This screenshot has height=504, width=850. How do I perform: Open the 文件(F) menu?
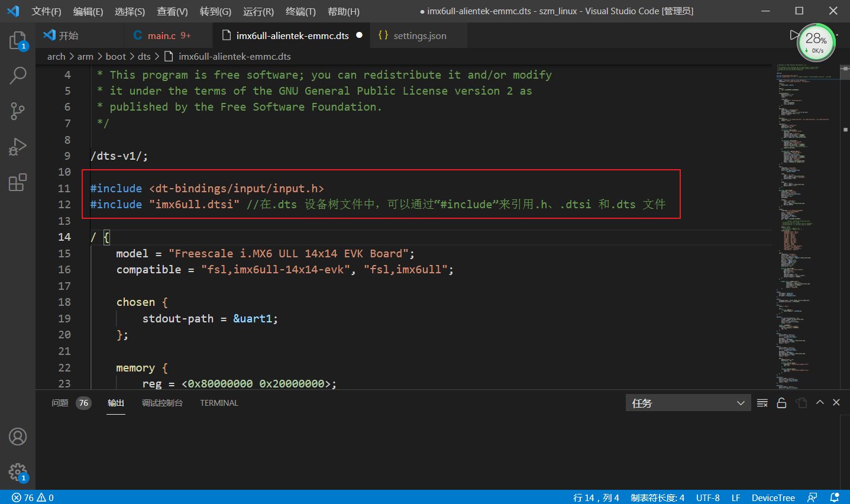[46, 11]
